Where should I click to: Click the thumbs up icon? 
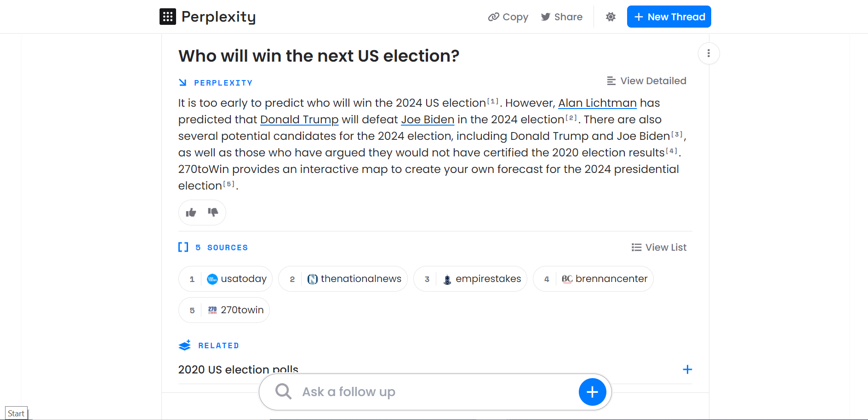191,213
